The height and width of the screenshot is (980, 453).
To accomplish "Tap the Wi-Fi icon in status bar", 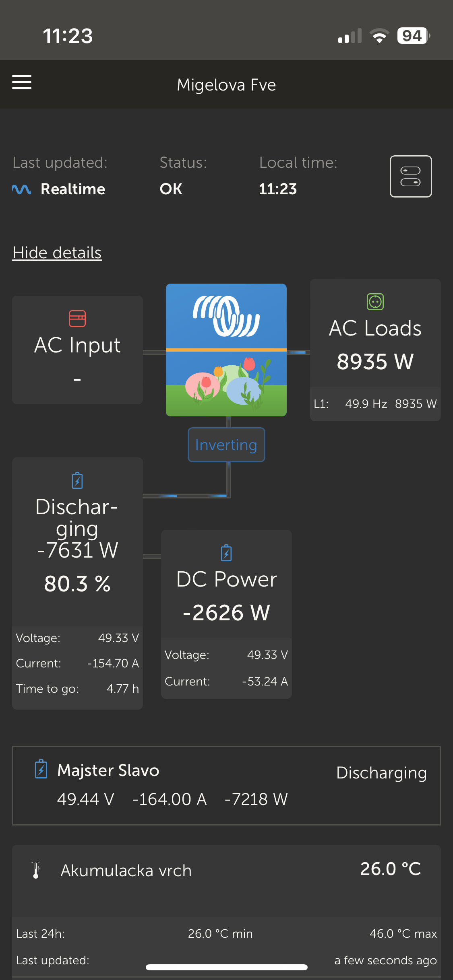I will [x=379, y=36].
